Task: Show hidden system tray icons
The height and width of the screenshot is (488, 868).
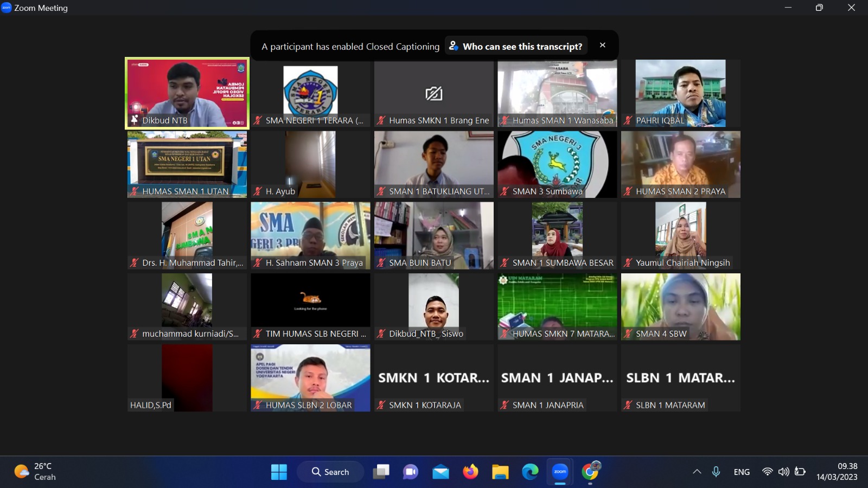Action: [697, 472]
